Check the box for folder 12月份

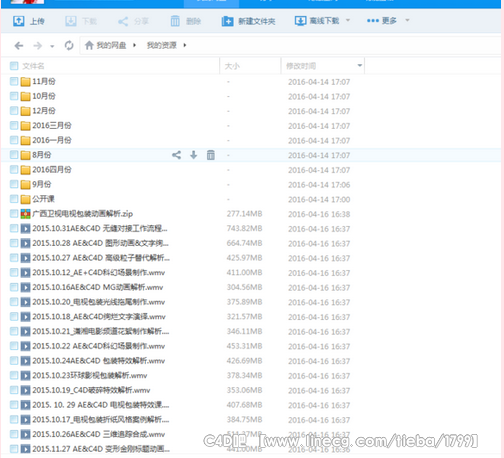coord(14,111)
